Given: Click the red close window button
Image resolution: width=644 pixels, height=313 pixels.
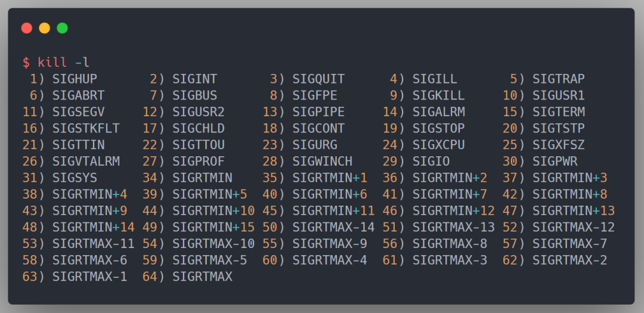Looking at the screenshot, I should 26,28.
